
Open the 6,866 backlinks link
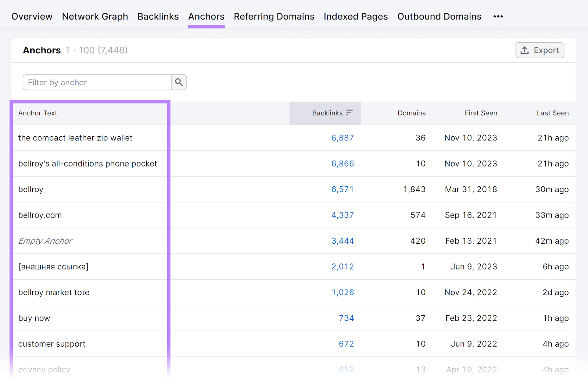pos(343,164)
